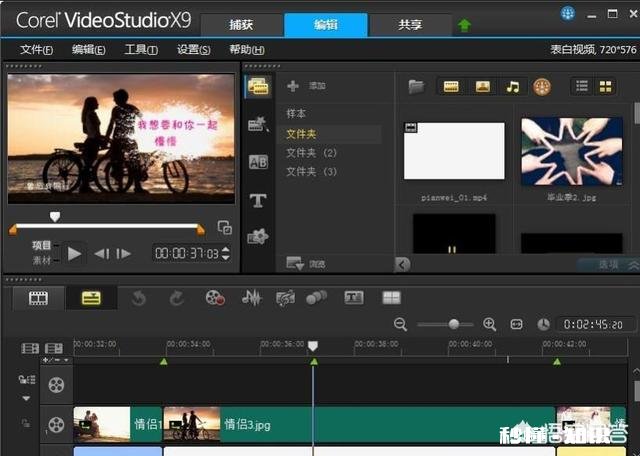Collapse library panel with left chevron
The image size is (640, 456).
pos(402,265)
